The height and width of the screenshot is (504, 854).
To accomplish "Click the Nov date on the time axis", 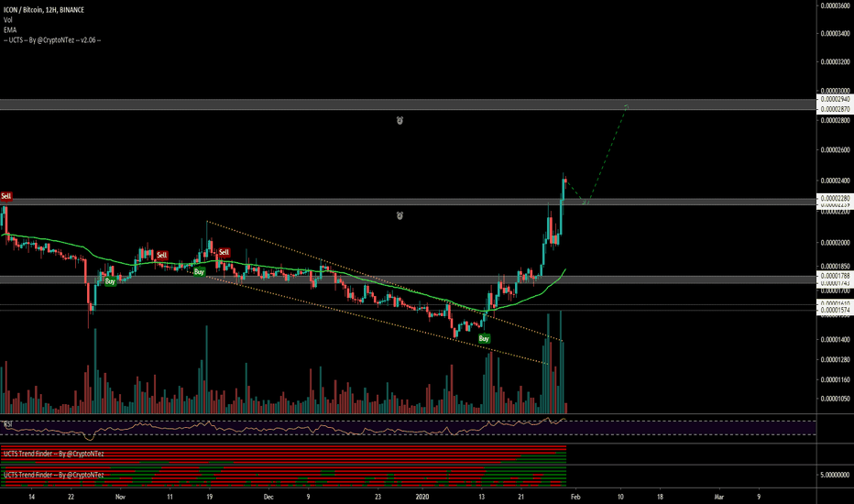I will (x=120, y=497).
